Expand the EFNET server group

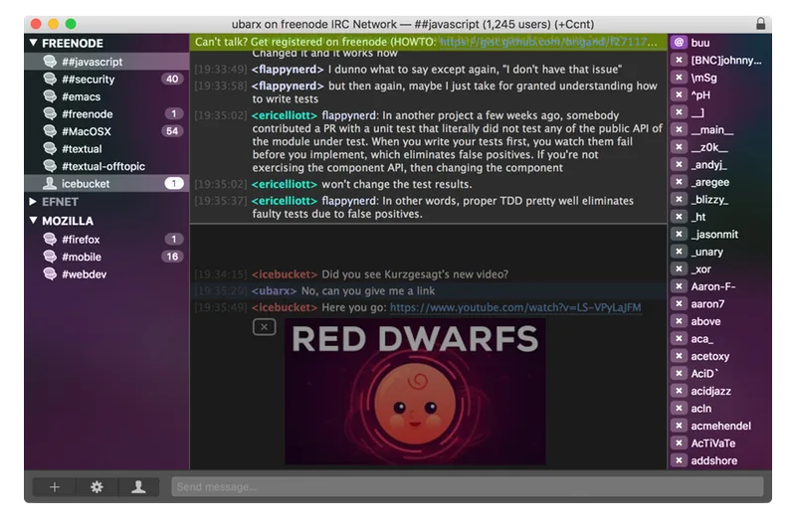pyautogui.click(x=33, y=202)
